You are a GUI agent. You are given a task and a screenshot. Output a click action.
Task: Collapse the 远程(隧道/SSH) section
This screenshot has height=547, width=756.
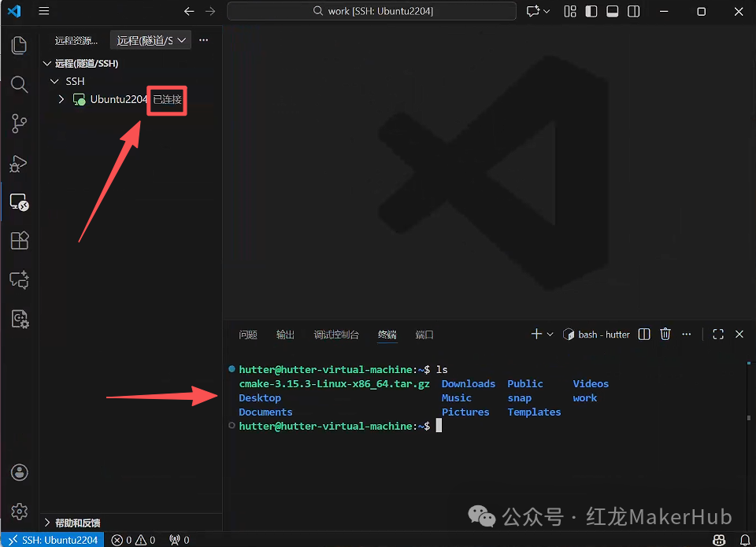47,63
